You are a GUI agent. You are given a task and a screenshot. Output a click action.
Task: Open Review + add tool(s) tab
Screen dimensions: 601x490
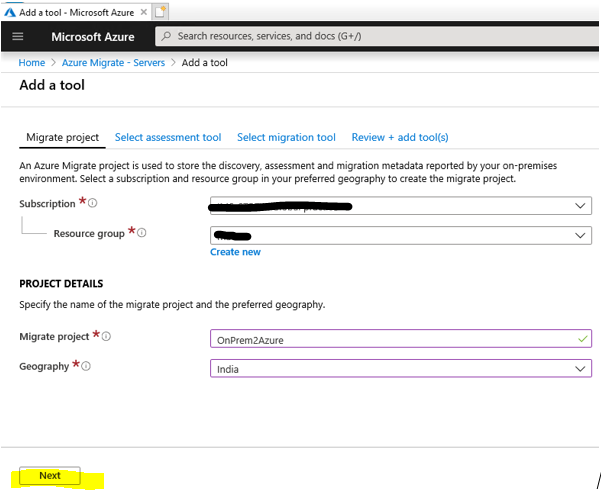[400, 137]
